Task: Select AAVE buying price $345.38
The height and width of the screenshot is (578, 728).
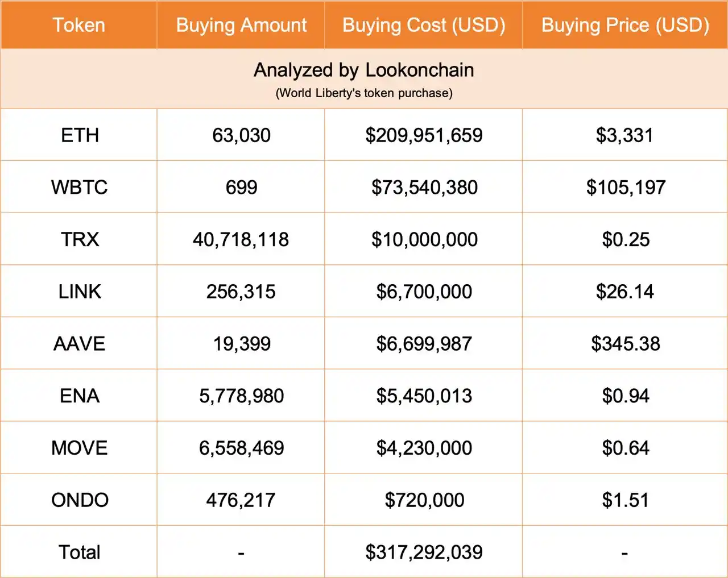Action: (x=626, y=344)
